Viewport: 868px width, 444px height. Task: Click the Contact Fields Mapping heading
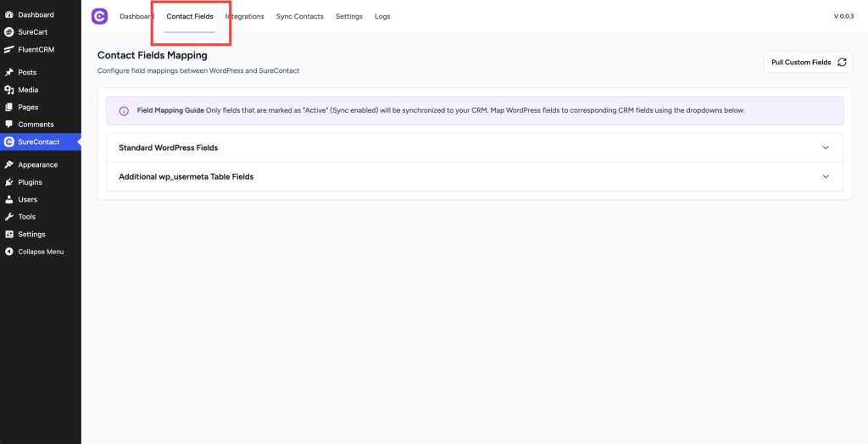pyautogui.click(x=153, y=55)
